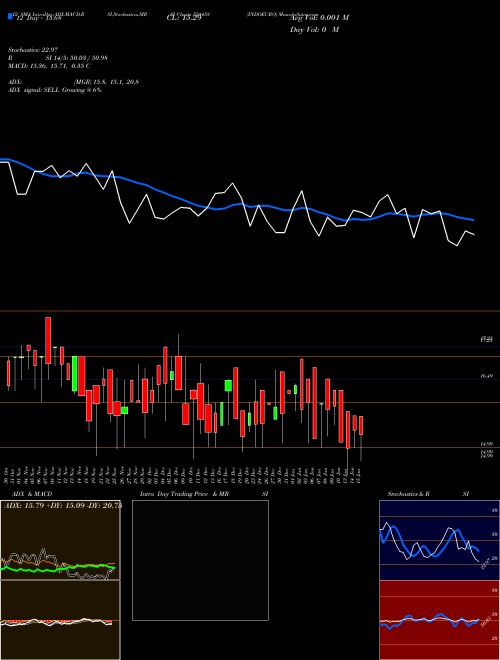Select the "12 Day = 15.68" SMA value
The height and width of the screenshot is (660, 500).
pos(37,18)
